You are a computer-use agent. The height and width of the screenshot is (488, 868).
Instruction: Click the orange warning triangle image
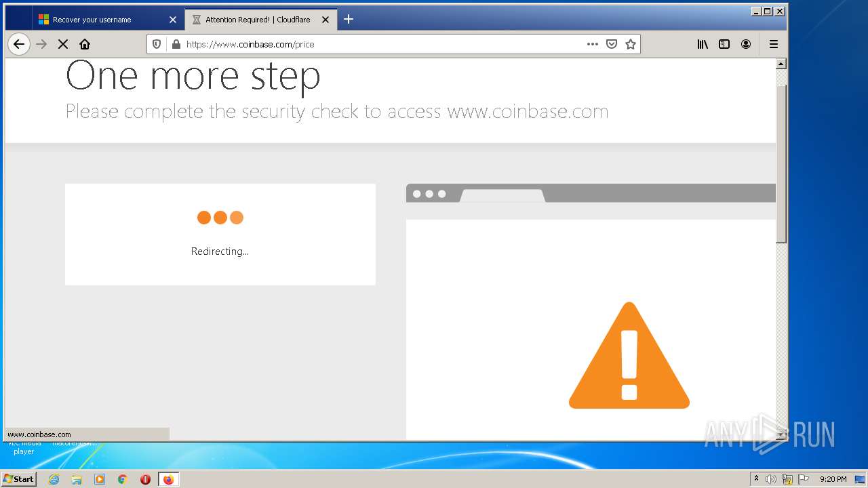[629, 355]
